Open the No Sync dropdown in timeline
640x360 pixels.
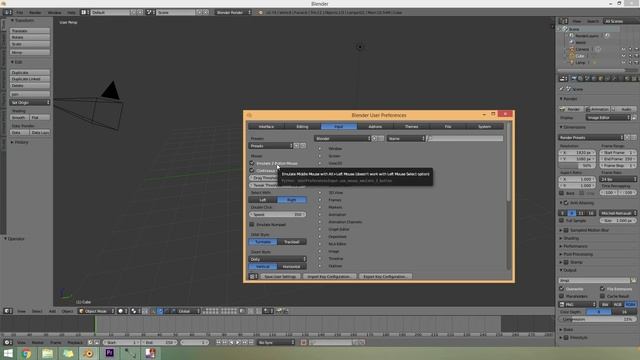[x=276, y=342]
